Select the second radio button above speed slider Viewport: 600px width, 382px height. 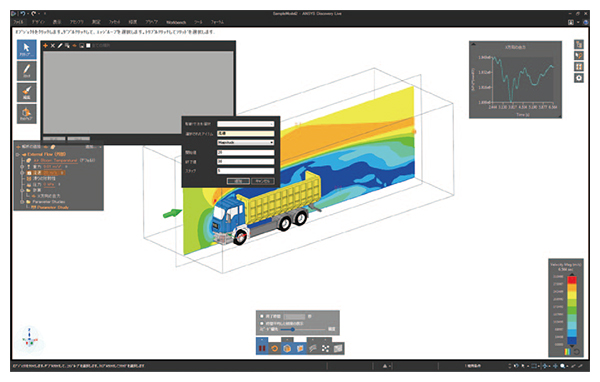click(x=262, y=323)
